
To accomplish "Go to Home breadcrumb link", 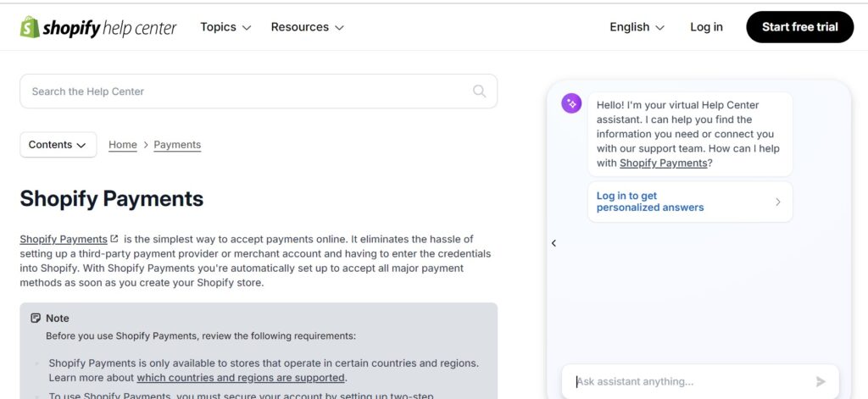I will (x=122, y=145).
